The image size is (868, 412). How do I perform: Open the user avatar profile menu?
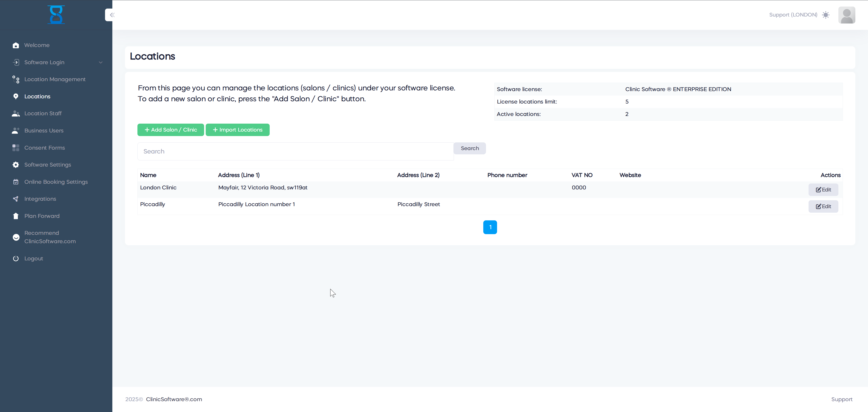847,15
